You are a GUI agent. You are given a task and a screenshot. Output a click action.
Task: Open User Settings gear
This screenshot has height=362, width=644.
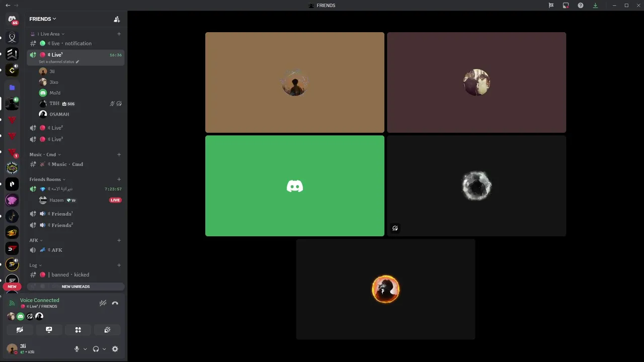pyautogui.click(x=115, y=349)
